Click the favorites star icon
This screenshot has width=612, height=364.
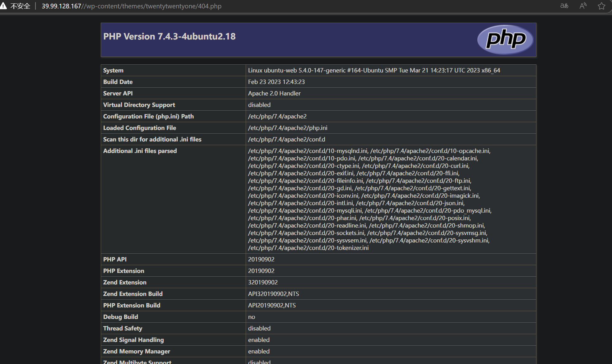[x=601, y=6]
